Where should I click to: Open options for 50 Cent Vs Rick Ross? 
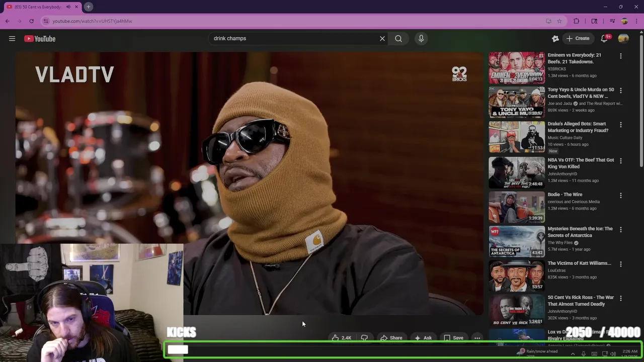point(620,298)
